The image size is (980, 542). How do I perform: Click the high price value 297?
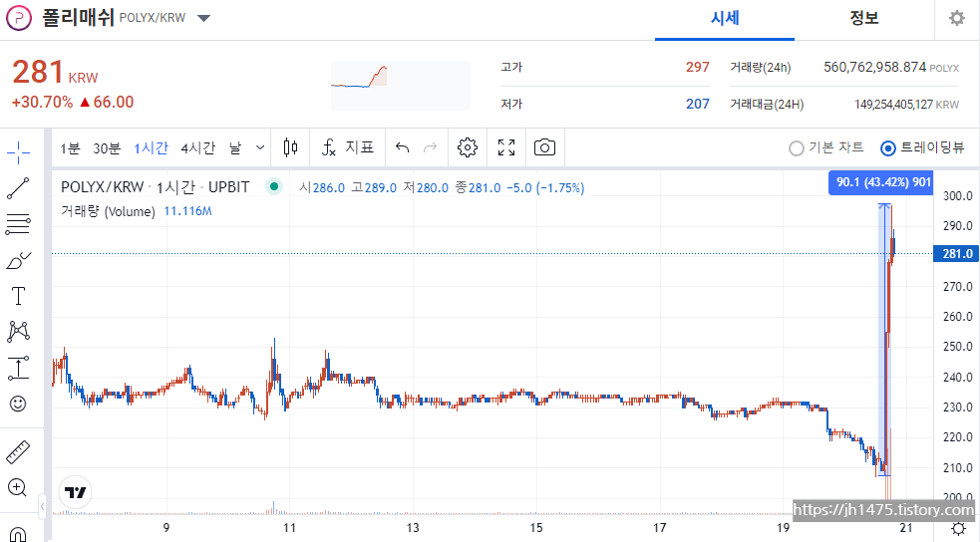[698, 67]
